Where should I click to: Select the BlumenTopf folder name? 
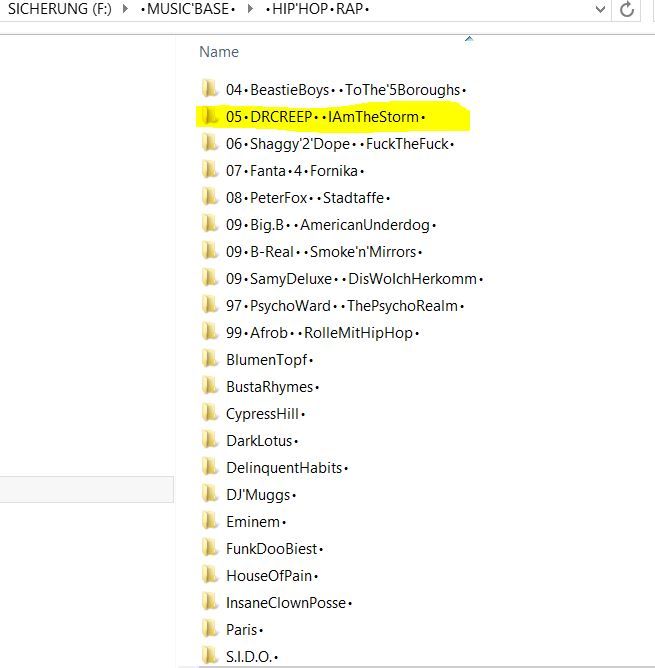(x=270, y=360)
